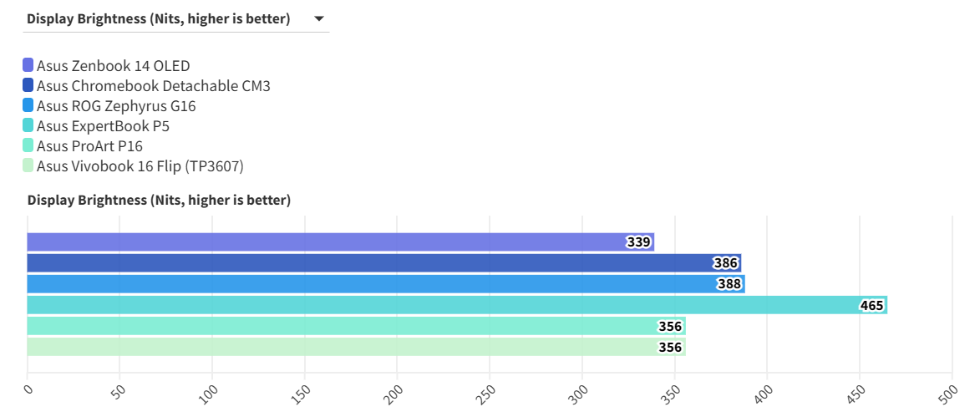The width and height of the screenshot is (980, 417).
Task: Click the dropdown arrow beside Display Brightness
Action: point(318,19)
